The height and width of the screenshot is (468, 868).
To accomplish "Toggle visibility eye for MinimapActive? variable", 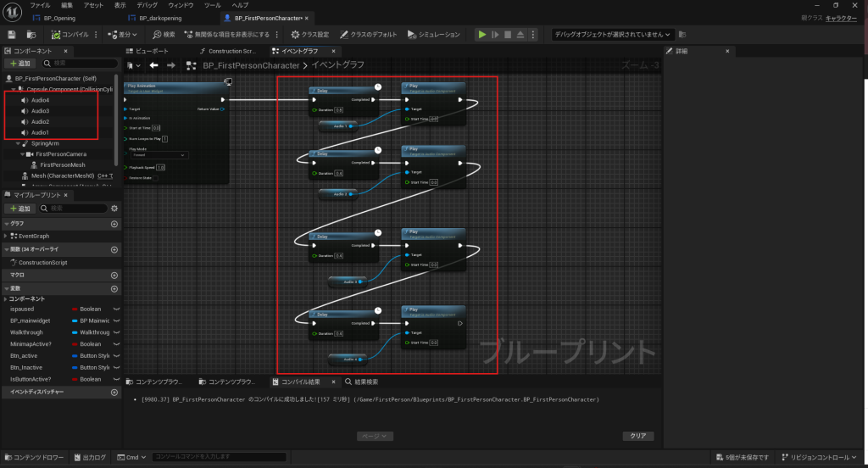I will pyautogui.click(x=116, y=344).
